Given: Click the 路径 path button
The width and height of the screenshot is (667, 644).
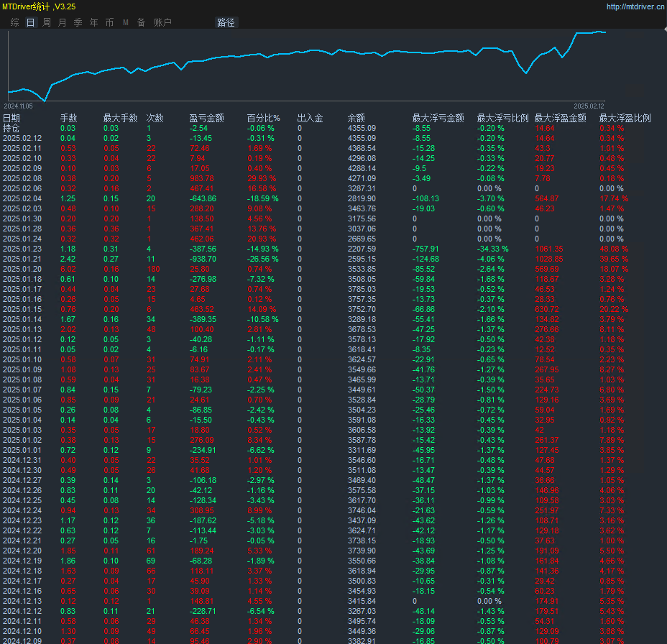Looking at the screenshot, I should [x=226, y=22].
